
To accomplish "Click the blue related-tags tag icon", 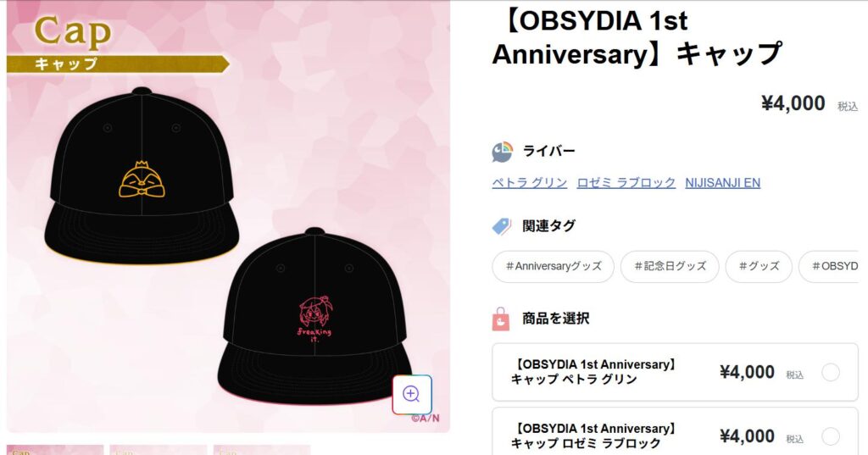I will [x=502, y=226].
